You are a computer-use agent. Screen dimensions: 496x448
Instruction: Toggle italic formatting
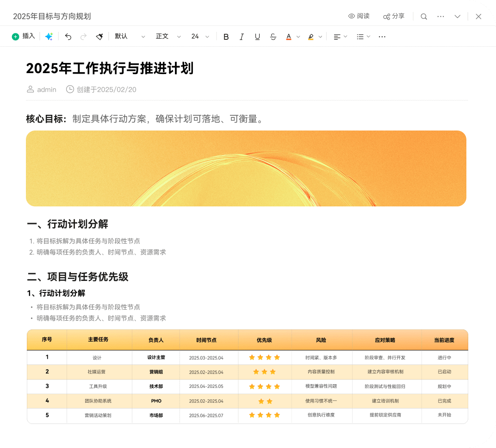pyautogui.click(x=242, y=37)
